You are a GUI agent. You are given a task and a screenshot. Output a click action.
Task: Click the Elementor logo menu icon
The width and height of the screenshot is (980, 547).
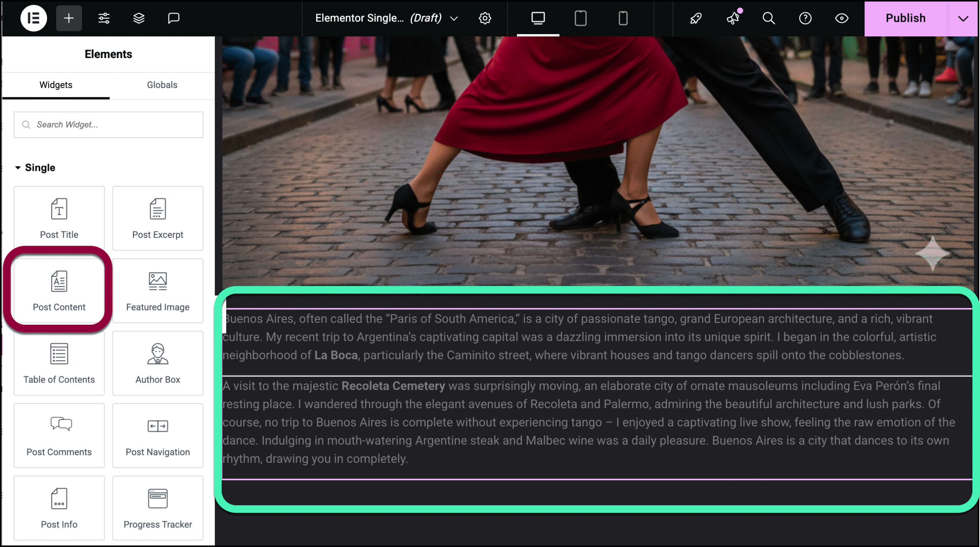click(34, 18)
